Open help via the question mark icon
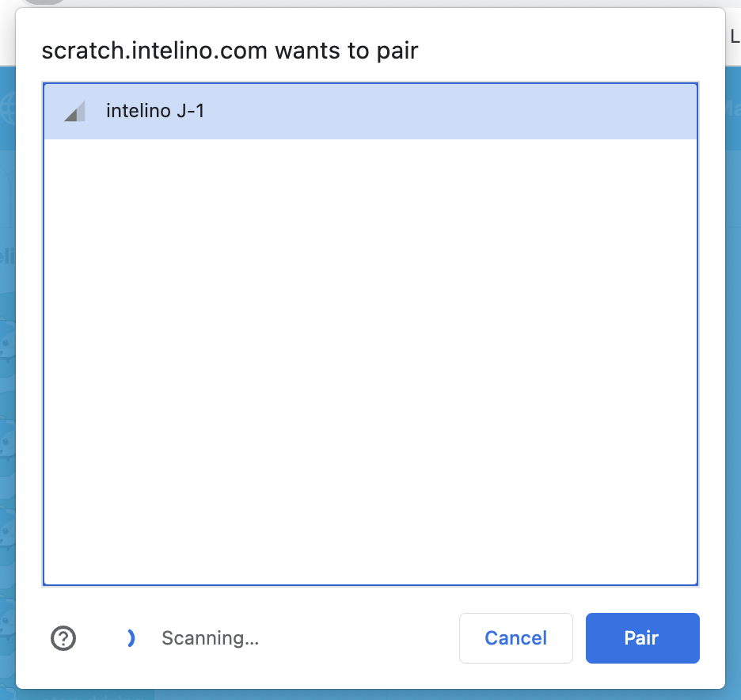This screenshot has width=741, height=700. (x=63, y=638)
